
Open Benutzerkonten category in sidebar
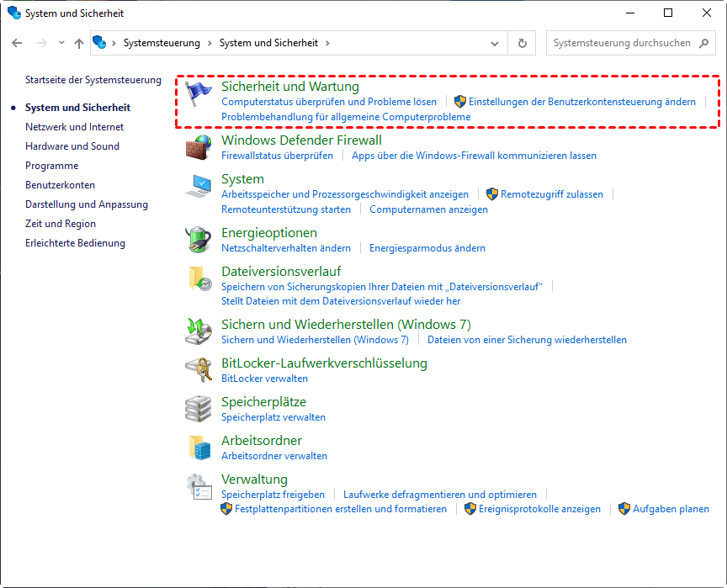pyautogui.click(x=60, y=185)
